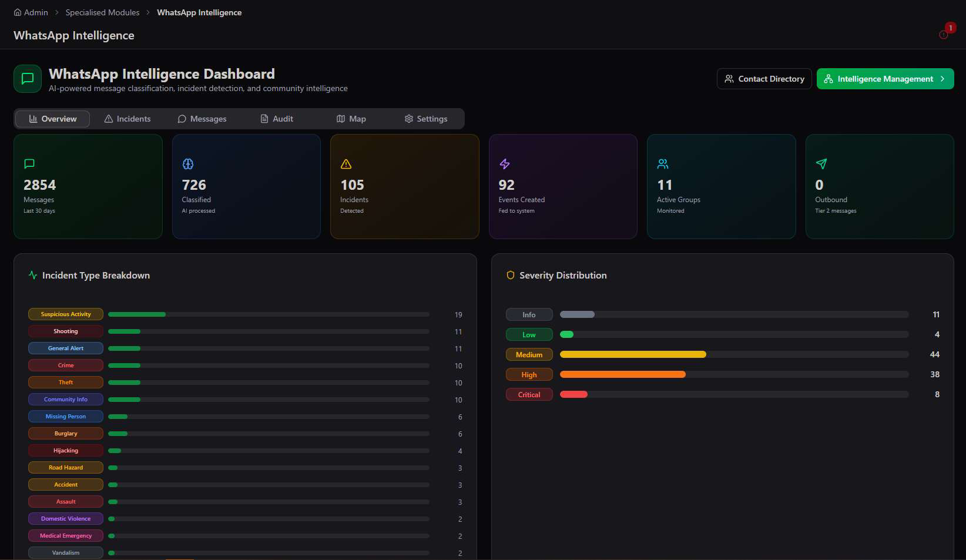
Task: Click the home icon beside Admin breadcrumb
Action: click(18, 12)
